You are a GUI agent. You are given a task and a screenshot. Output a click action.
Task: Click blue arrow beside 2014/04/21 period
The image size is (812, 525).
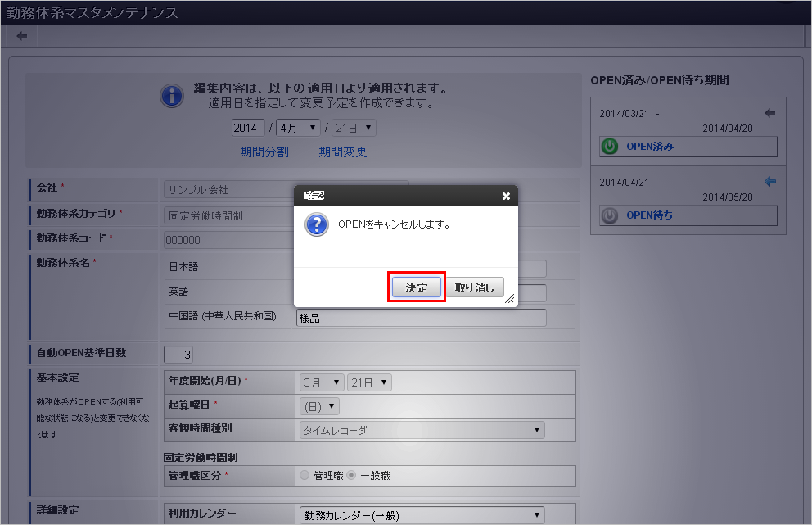pyautogui.click(x=770, y=181)
